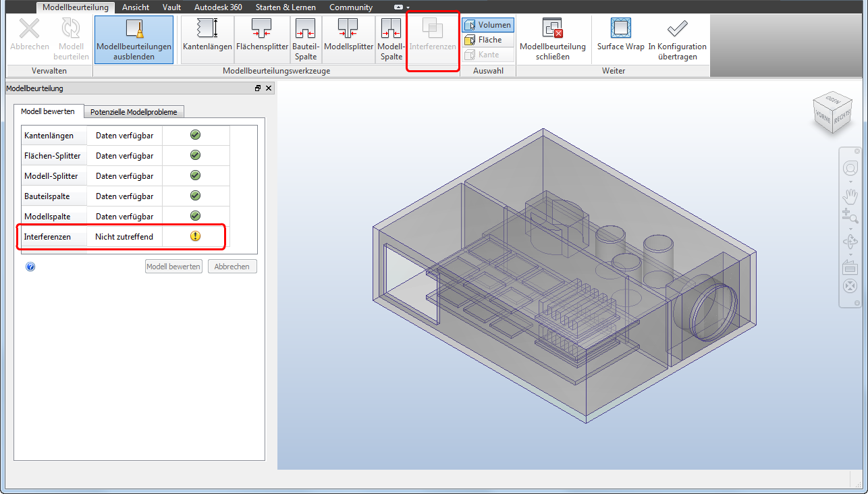Click the Look At camera icon
Image resolution: width=868 pixels, height=494 pixels.
(x=850, y=268)
